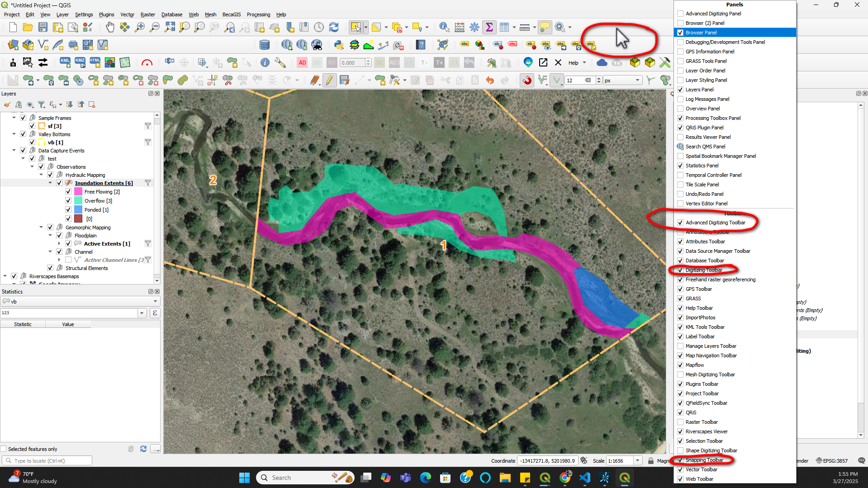This screenshot has width=868, height=488.
Task: Click the Identify Features tool icon
Action: 444,27
